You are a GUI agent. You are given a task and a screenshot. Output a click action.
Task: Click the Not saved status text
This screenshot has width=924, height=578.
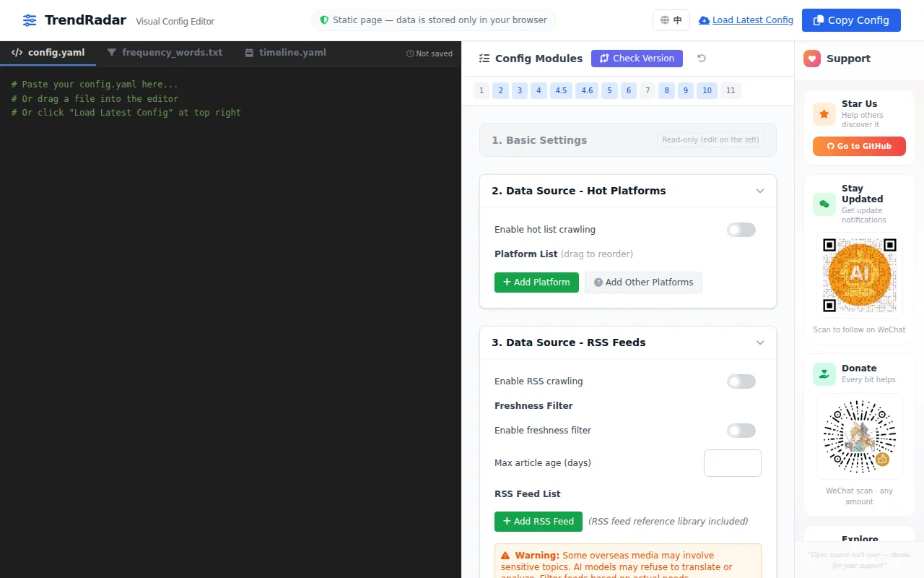(435, 53)
